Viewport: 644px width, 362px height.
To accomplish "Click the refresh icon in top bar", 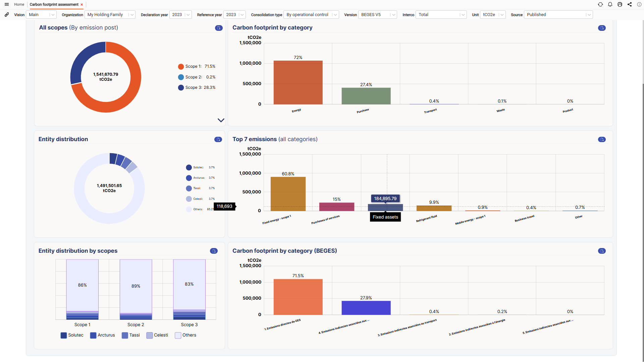I will click(x=600, y=4).
